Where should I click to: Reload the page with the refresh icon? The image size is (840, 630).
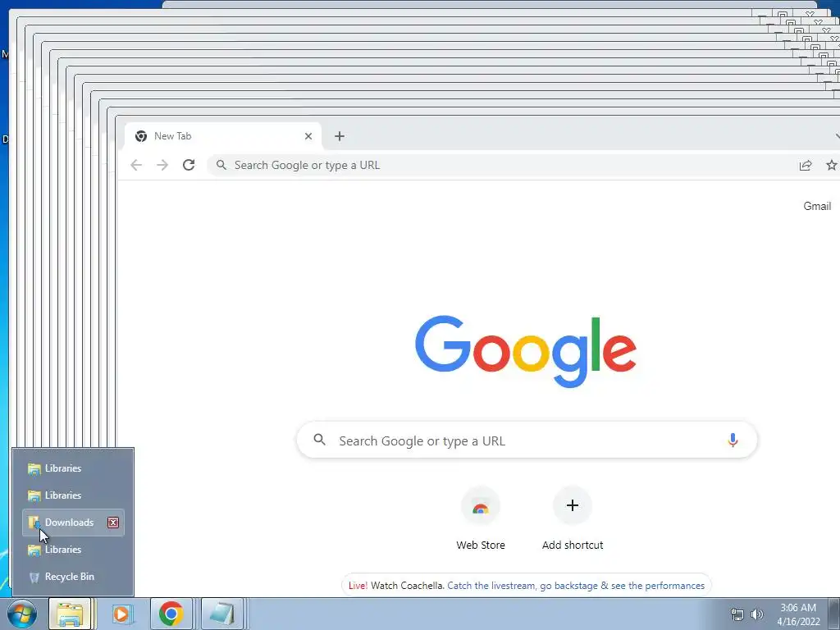[189, 165]
